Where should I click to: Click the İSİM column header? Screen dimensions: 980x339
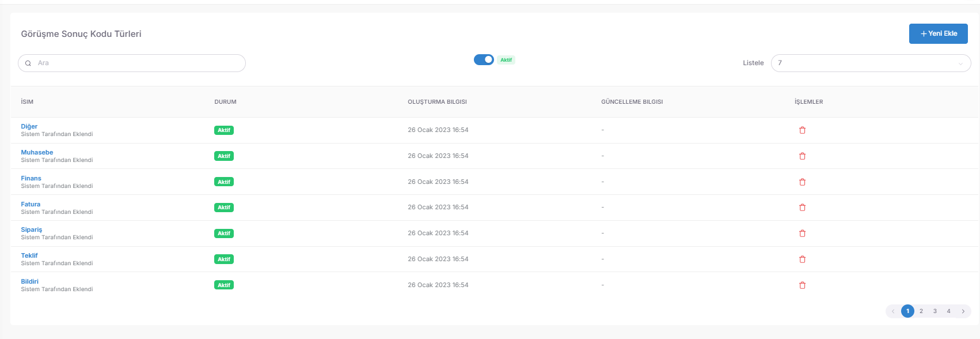coord(27,102)
